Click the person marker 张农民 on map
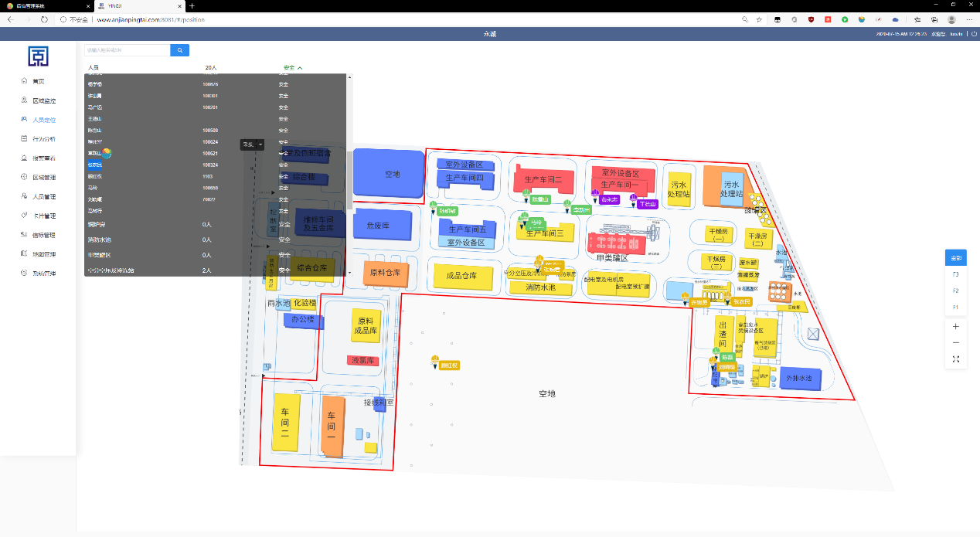The width and height of the screenshot is (980, 537). pyautogui.click(x=742, y=301)
